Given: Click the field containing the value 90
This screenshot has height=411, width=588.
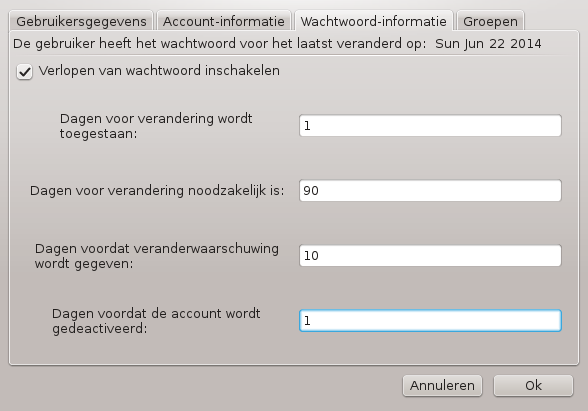Looking at the screenshot, I should (430, 190).
